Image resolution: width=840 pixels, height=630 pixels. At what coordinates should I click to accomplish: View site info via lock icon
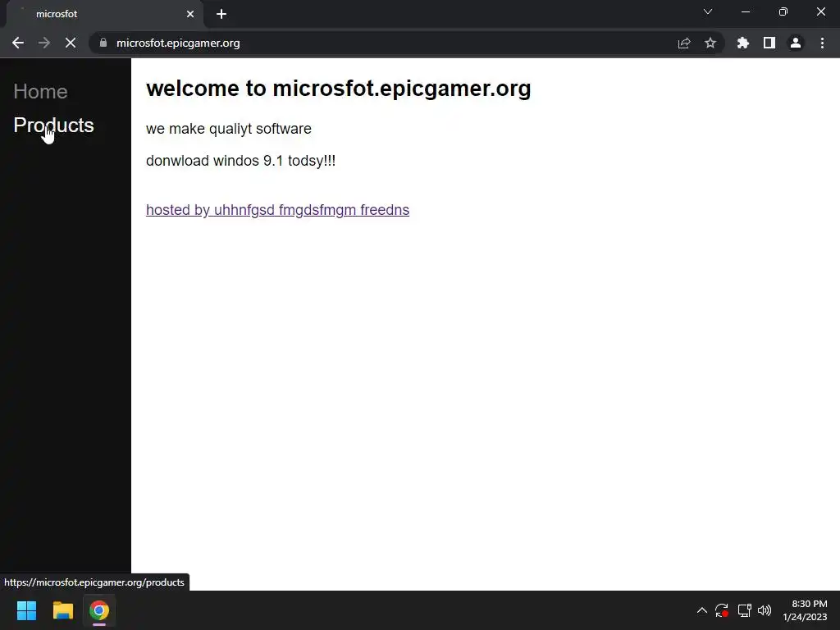pyautogui.click(x=103, y=43)
